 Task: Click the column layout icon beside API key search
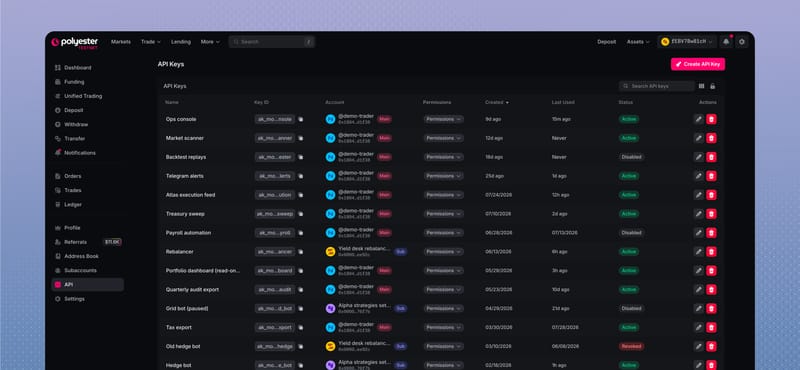click(702, 86)
